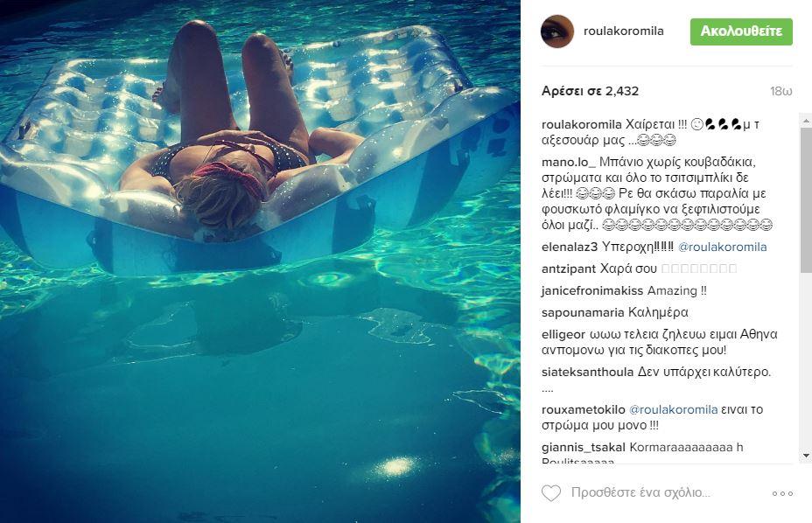The width and height of the screenshot is (812, 523).
Task: Open commenter elenalaz3 profile
Action: 570,247
